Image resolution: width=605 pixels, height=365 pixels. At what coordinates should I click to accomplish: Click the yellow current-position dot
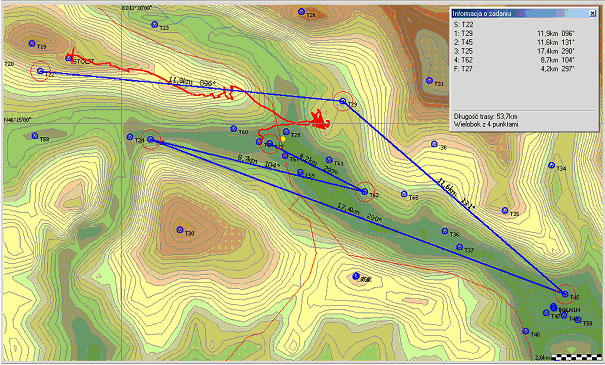click(283, 139)
